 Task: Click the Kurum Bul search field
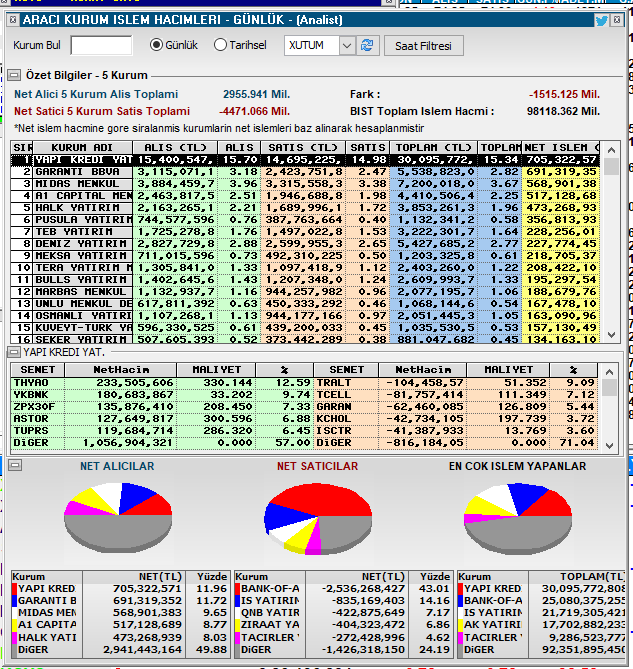pos(102,45)
